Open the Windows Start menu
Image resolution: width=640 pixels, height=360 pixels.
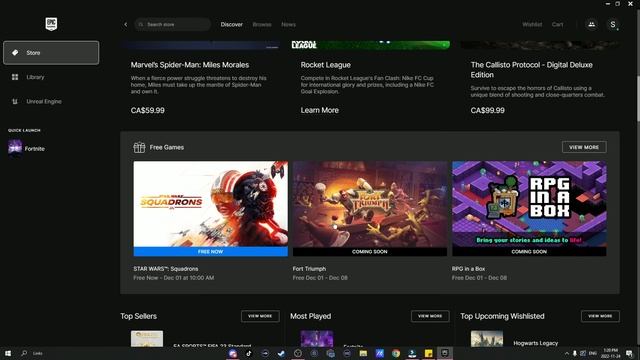click(x=8, y=353)
